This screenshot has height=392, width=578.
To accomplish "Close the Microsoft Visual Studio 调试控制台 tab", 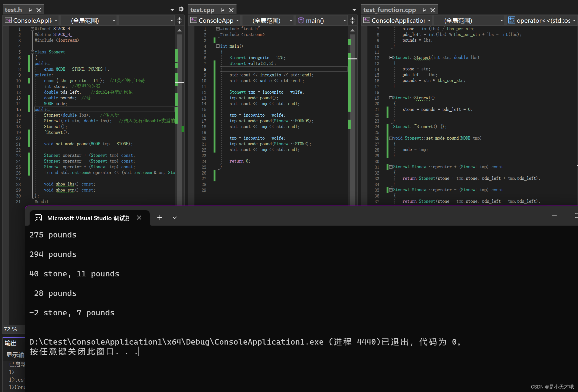I will pyautogui.click(x=139, y=217).
